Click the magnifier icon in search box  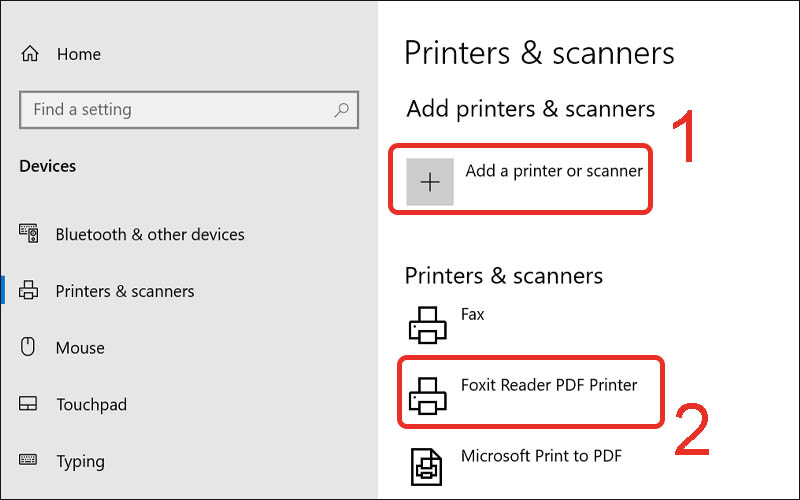[x=341, y=110]
